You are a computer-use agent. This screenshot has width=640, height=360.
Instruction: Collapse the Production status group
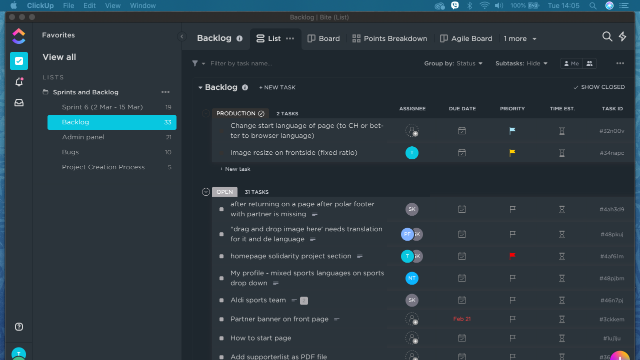coord(206,113)
